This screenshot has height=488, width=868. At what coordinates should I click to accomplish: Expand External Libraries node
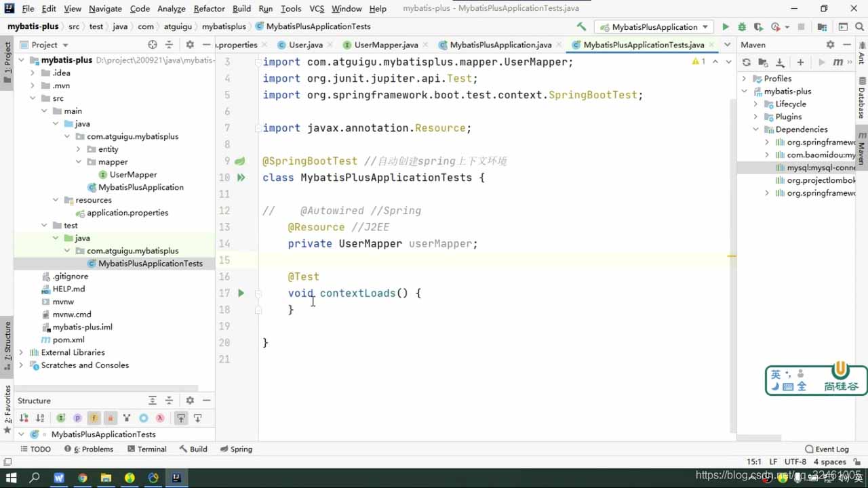point(21,352)
